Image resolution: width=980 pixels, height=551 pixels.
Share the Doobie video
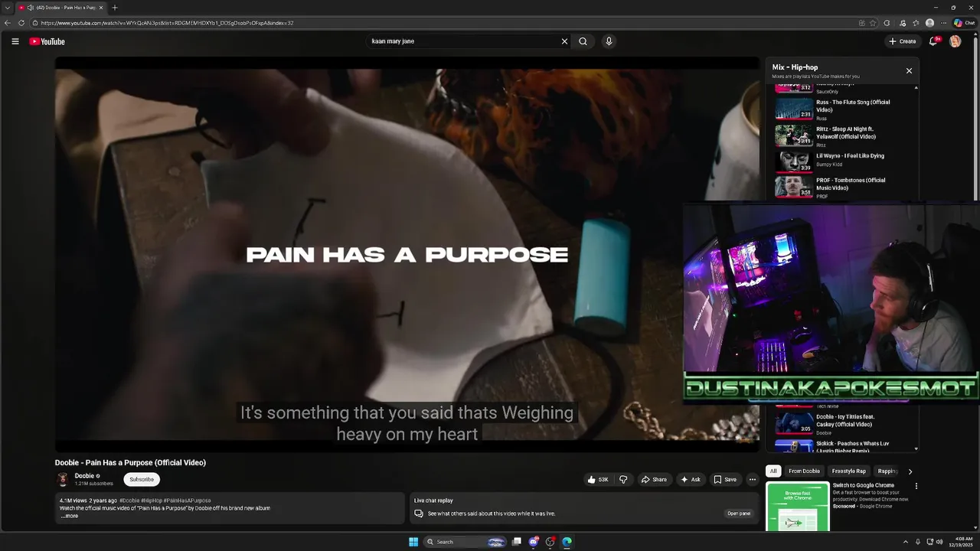pyautogui.click(x=654, y=480)
